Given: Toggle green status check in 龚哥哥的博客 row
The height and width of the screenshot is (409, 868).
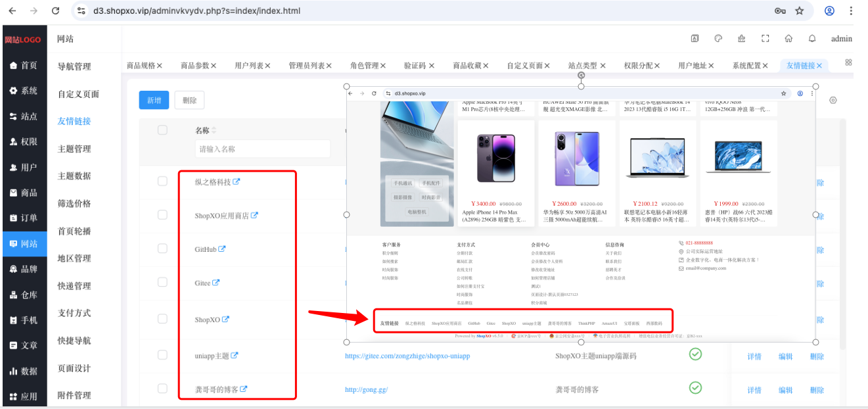Looking at the screenshot, I should [x=695, y=389].
